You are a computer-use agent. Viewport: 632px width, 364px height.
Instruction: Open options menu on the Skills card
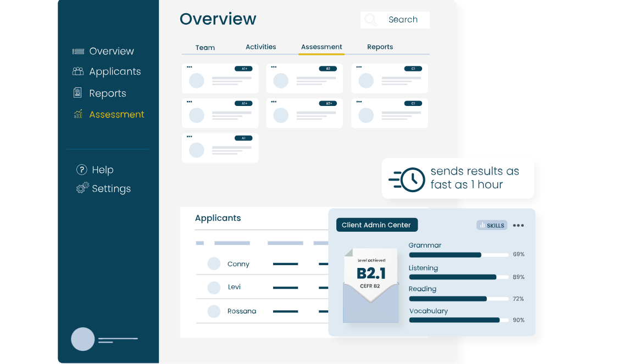pos(518,225)
